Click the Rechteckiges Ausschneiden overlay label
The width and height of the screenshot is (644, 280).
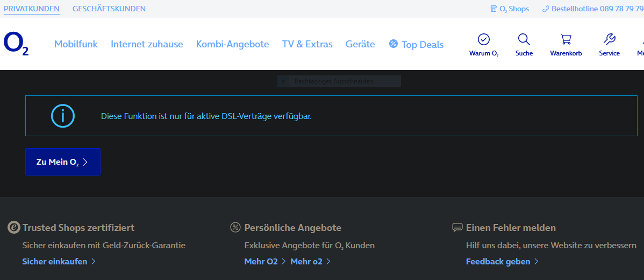[333, 81]
